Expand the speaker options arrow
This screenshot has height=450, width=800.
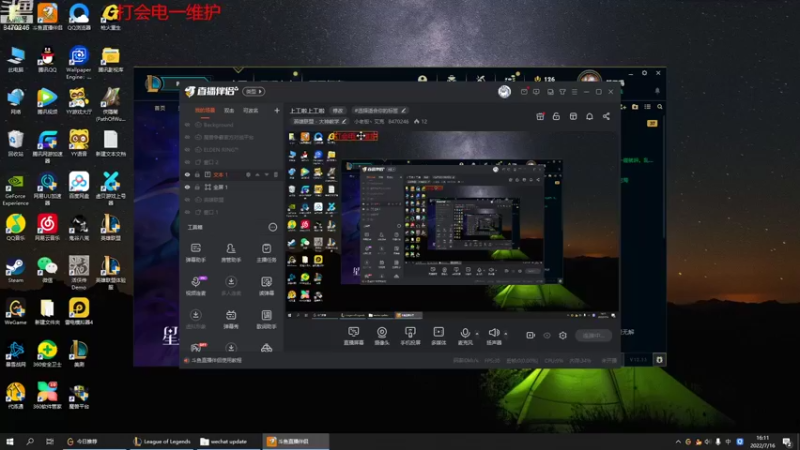[506, 334]
